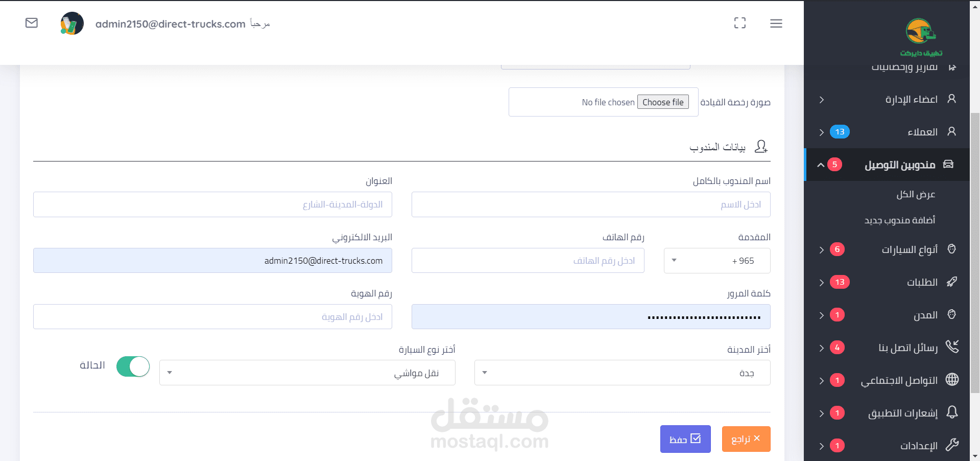Click Choose file for driving license
Screen dimensions: 980x461
(662, 102)
